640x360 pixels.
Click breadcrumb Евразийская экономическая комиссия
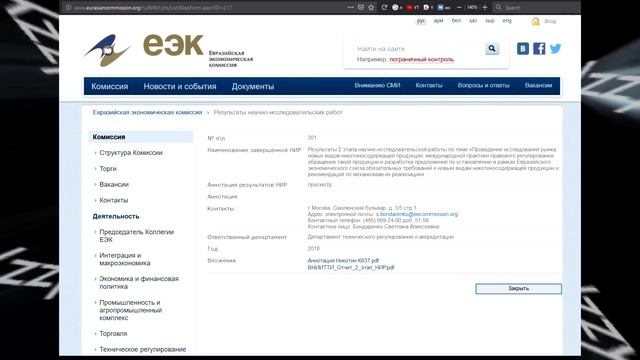point(147,112)
